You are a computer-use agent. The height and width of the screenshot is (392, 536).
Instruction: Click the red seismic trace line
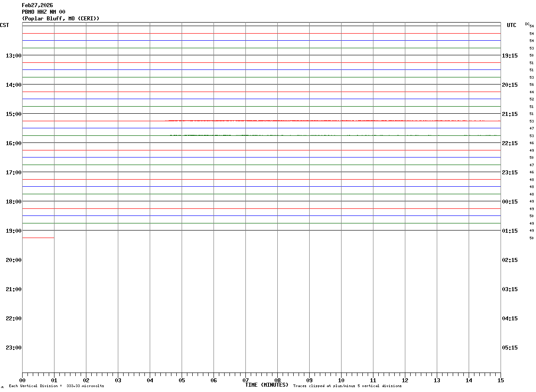pyautogui.click(x=332, y=121)
